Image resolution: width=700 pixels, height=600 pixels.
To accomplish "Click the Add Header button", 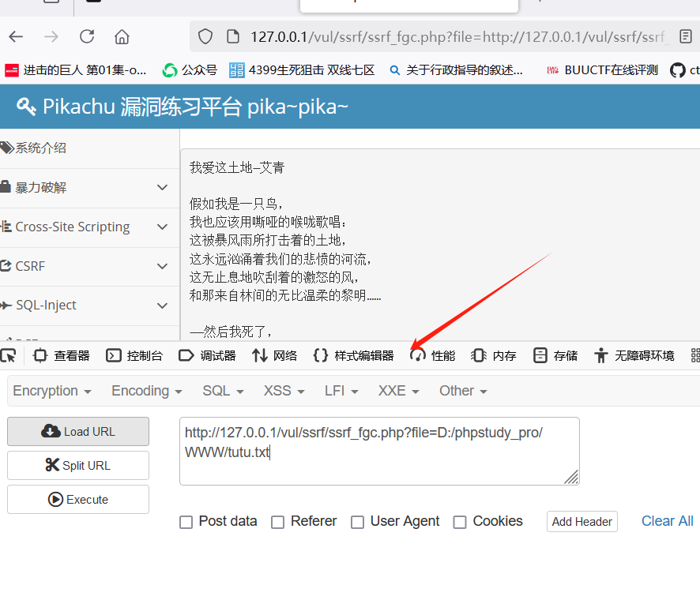I will click(582, 522).
